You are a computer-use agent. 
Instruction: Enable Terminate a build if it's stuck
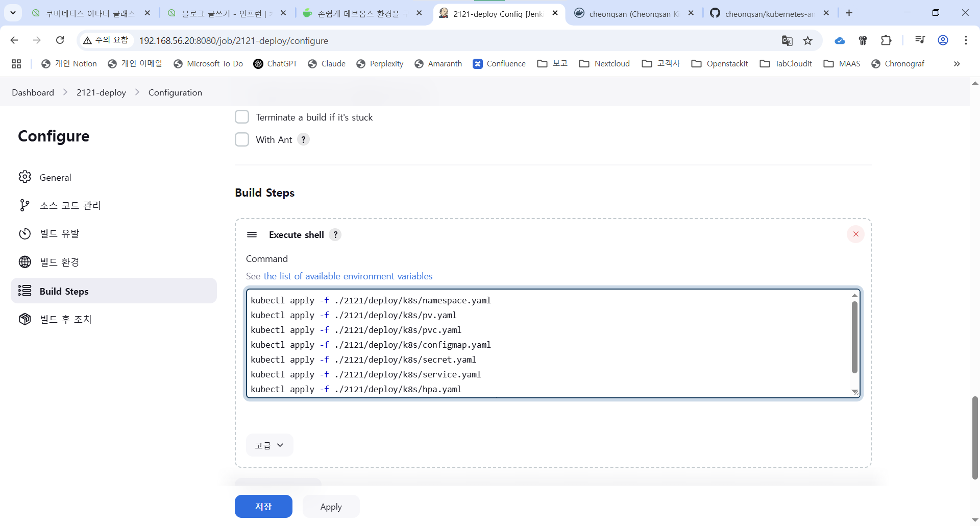pyautogui.click(x=242, y=117)
